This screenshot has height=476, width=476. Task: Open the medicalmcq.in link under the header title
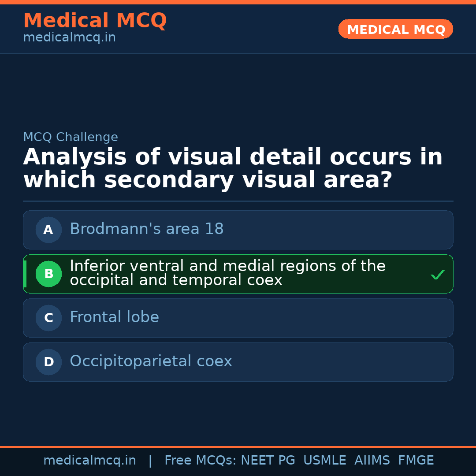(x=69, y=38)
